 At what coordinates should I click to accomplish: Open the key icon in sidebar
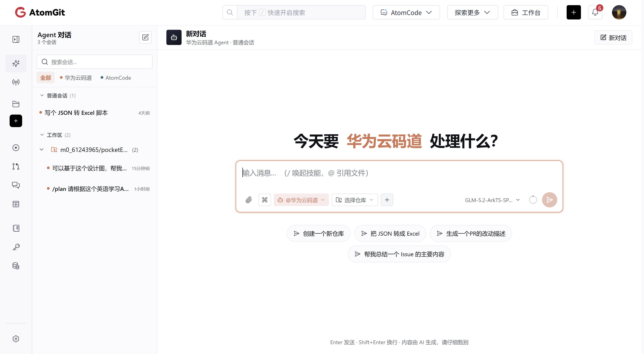(x=16, y=247)
